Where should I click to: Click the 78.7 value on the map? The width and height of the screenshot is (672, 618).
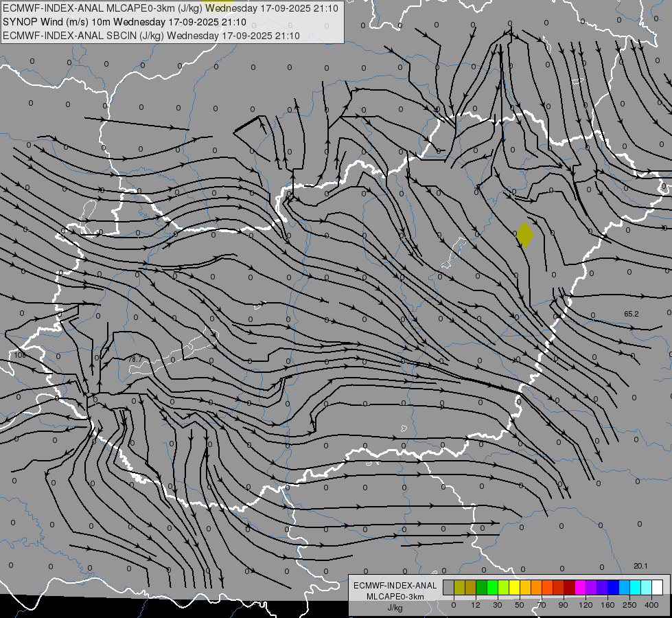(x=135, y=359)
